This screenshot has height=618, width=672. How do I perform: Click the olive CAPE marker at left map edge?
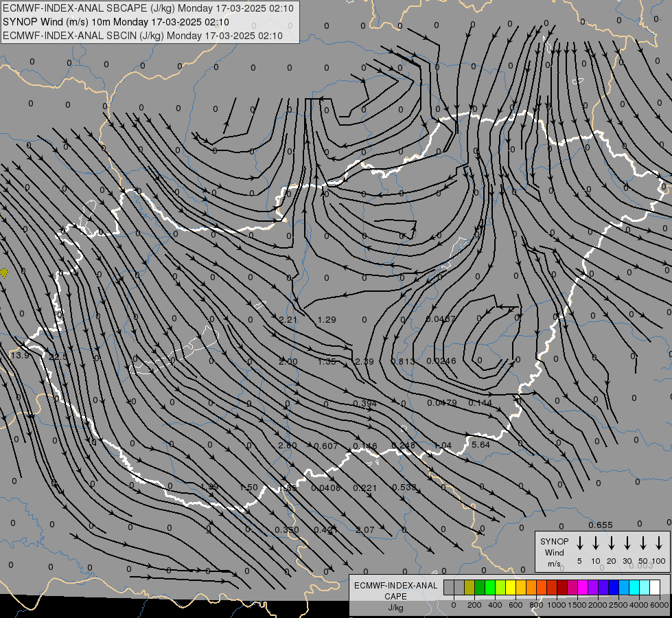coord(4,273)
